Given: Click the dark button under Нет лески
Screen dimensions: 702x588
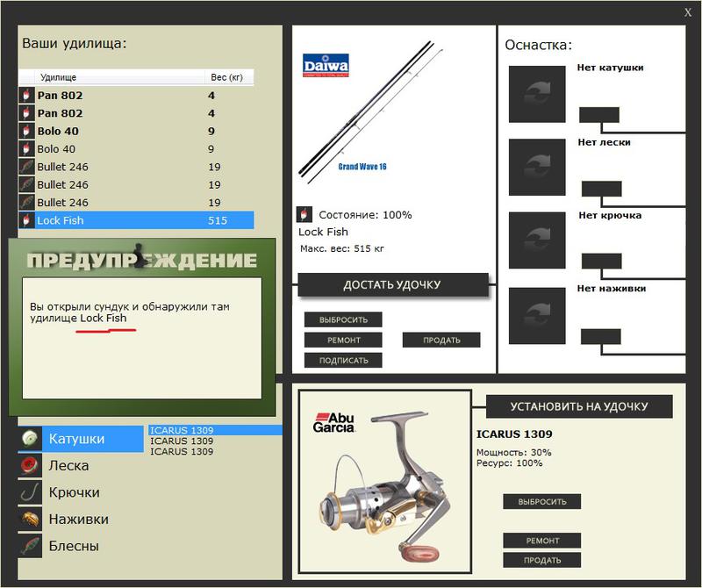Looking at the screenshot, I should (x=601, y=189).
